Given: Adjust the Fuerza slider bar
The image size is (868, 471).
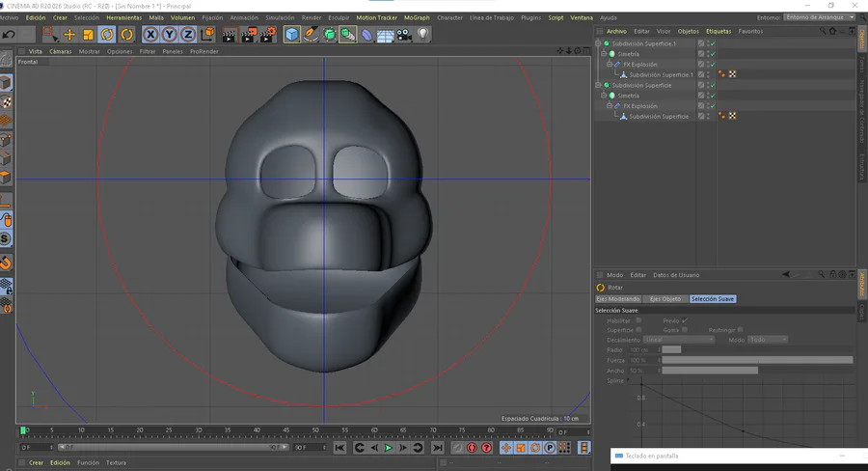Looking at the screenshot, I should coord(757,360).
